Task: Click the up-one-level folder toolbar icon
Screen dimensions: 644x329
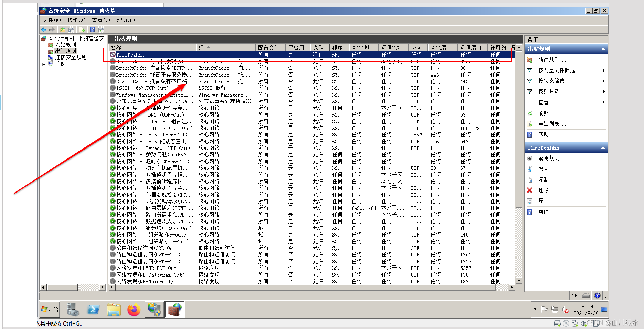Action: pos(63,30)
